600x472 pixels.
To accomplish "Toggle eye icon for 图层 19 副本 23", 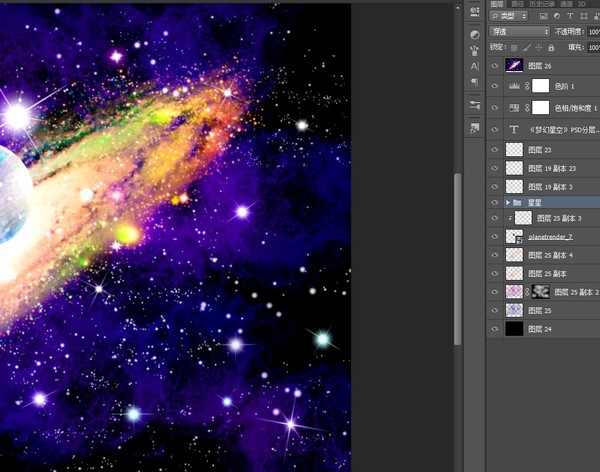I will pyautogui.click(x=495, y=168).
